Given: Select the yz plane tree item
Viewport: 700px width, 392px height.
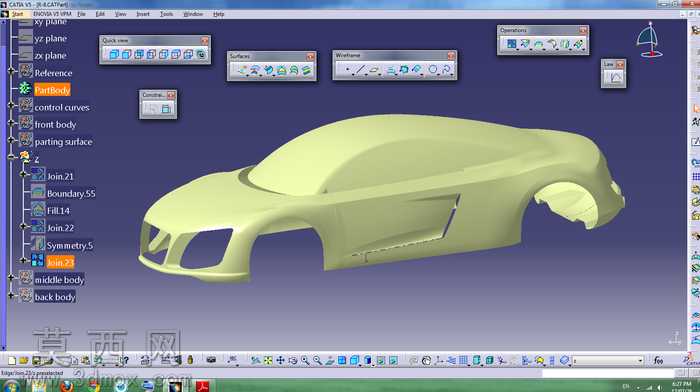Looking at the screenshot, I should pos(50,38).
